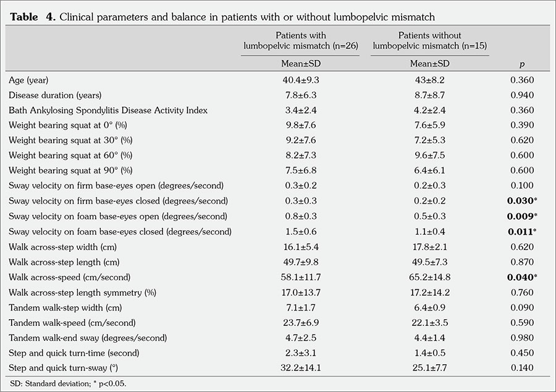
Task: Click the 'Step and quick turn-time (second)' label
Action: 74,353
